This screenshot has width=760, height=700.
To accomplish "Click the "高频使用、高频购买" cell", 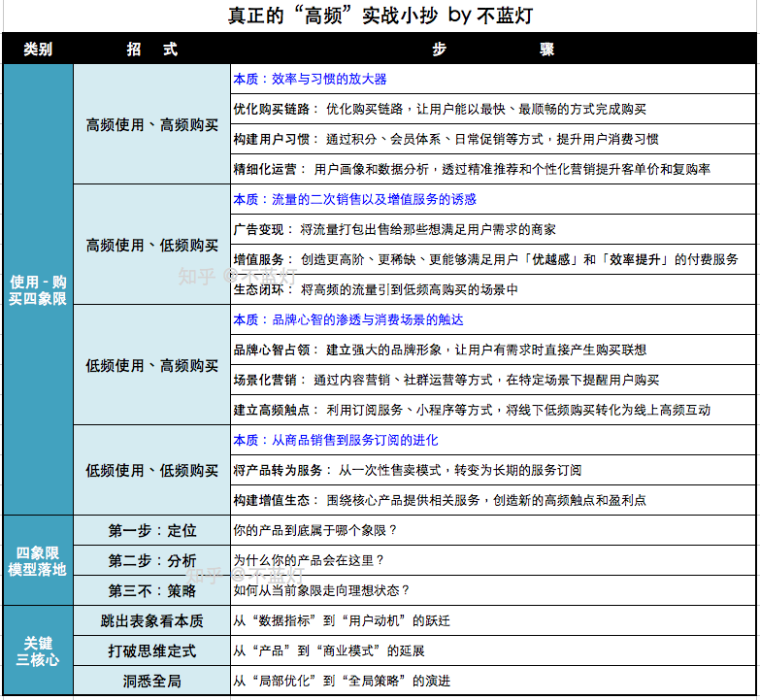I will coord(151,124).
